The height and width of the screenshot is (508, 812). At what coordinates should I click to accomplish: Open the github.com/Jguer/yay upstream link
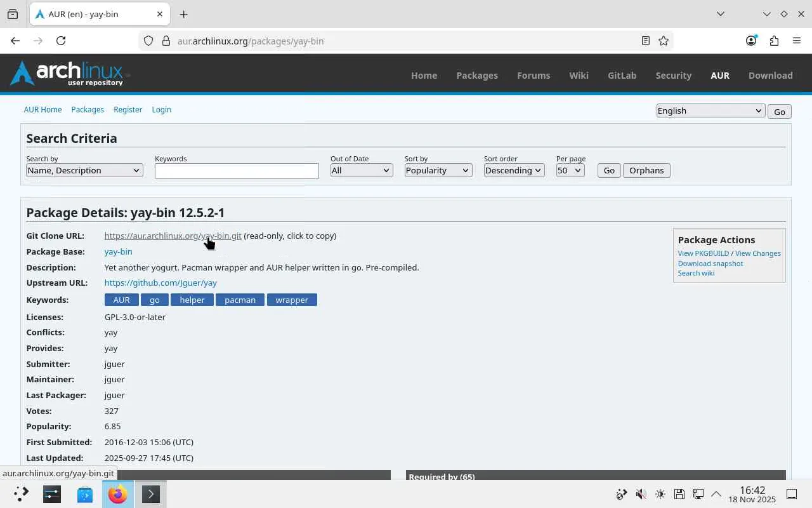(160, 283)
